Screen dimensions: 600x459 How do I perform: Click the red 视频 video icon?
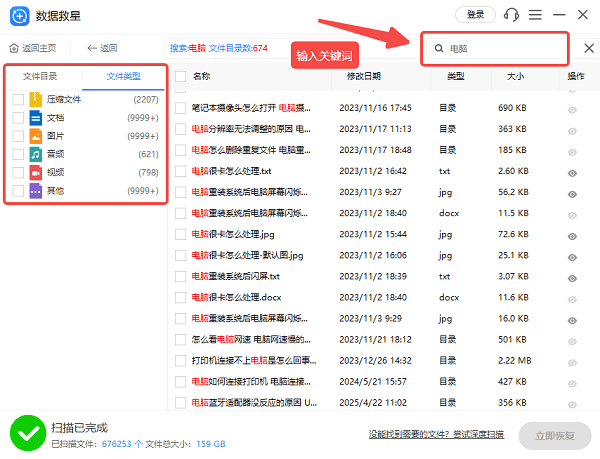(x=35, y=172)
